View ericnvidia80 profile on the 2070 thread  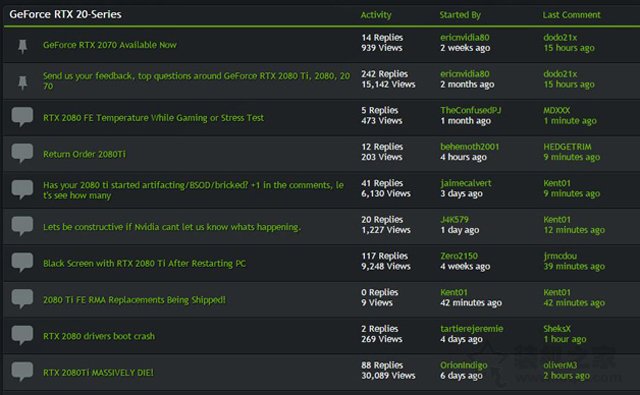(x=464, y=38)
